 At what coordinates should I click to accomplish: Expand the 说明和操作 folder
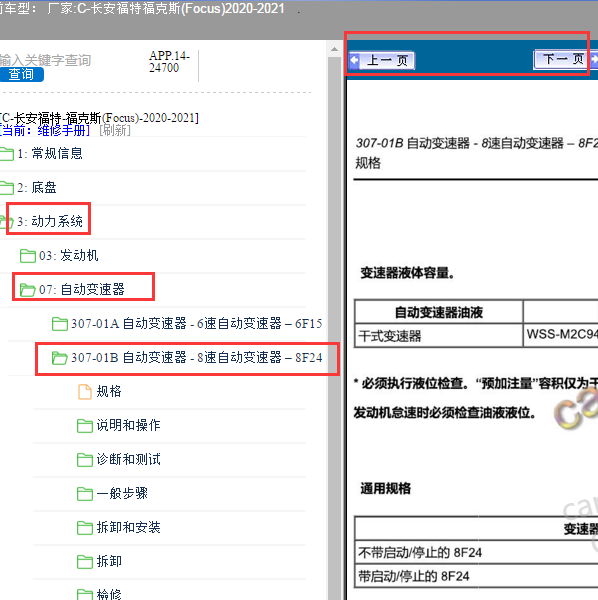click(x=128, y=425)
